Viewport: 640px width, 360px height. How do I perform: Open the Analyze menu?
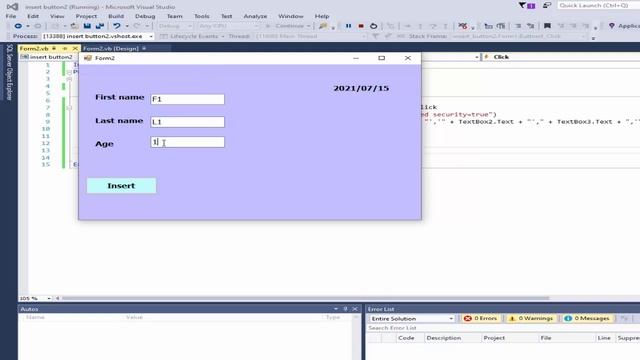point(255,16)
